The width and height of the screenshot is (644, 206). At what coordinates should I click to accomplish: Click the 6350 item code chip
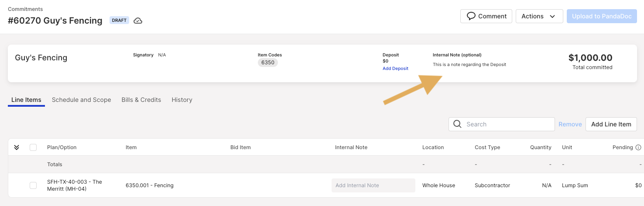268,63
